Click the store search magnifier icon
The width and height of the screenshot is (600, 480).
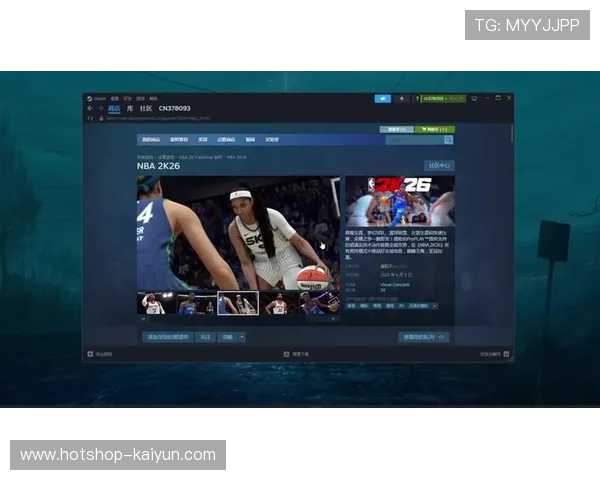click(448, 140)
